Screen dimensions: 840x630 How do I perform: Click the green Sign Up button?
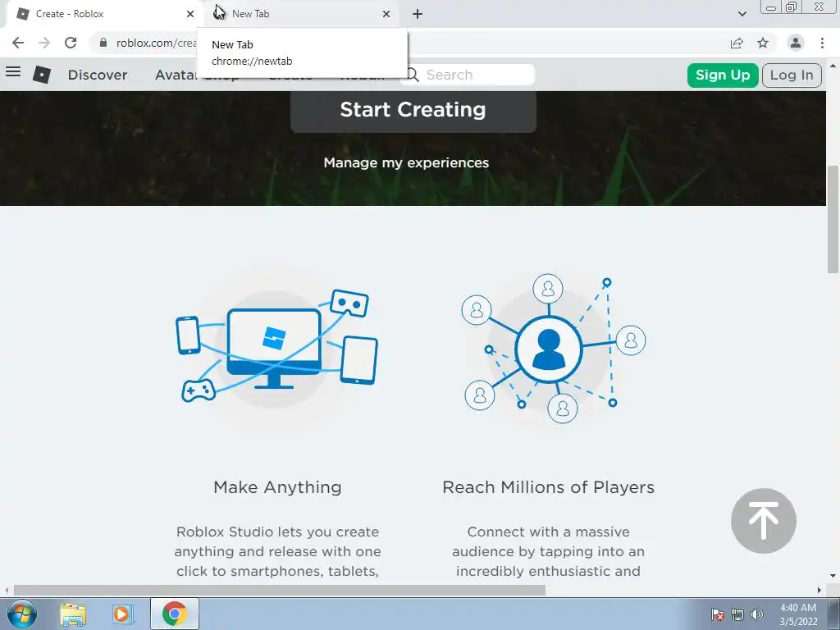722,75
